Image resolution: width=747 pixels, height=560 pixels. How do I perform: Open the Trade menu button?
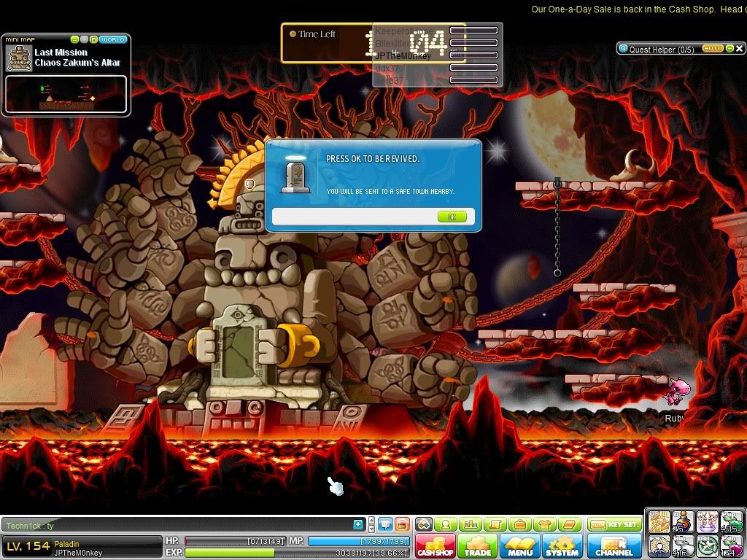(477, 547)
